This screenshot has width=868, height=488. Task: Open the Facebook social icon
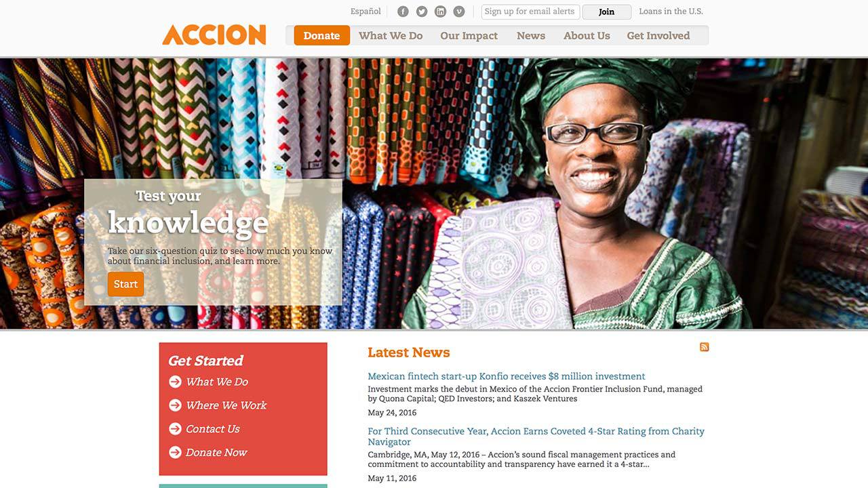(403, 12)
